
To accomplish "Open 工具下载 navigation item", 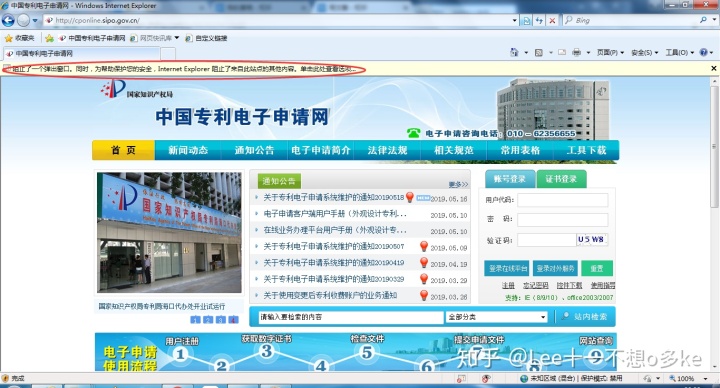I will pyautogui.click(x=586, y=150).
